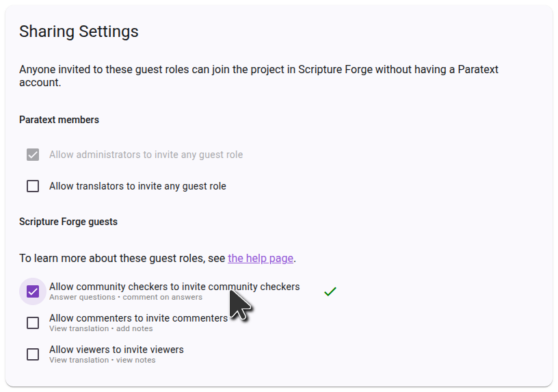Click the 'To learn more about these guest roles' text

click(122, 259)
